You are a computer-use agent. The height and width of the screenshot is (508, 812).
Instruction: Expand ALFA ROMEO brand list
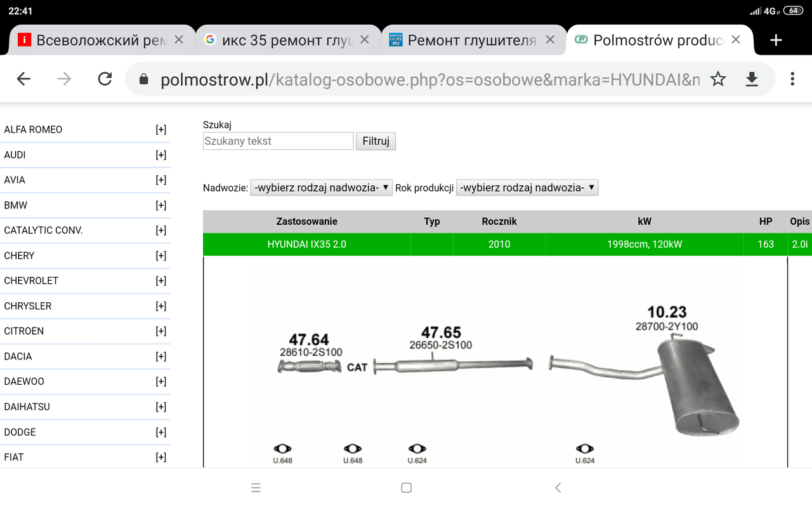tap(161, 130)
